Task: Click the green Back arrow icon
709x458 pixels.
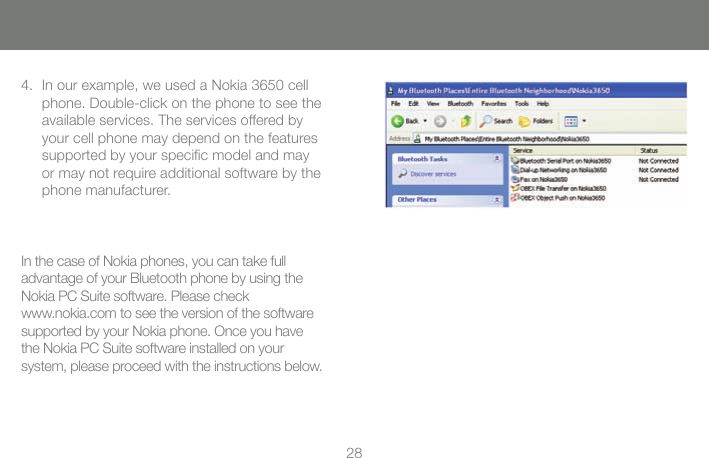Action: [397, 121]
